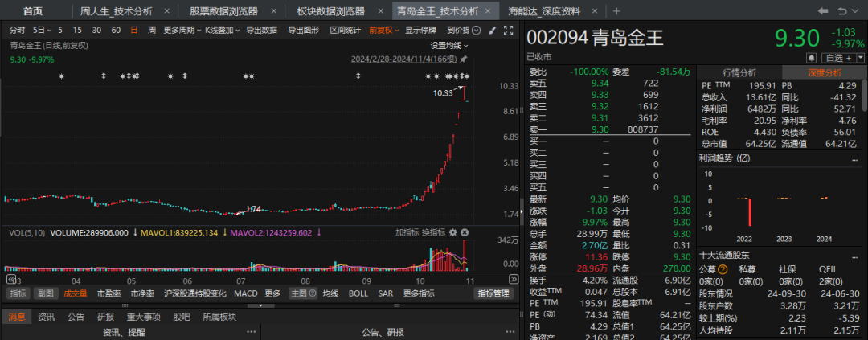Select the 周 weekly period

coord(152,31)
